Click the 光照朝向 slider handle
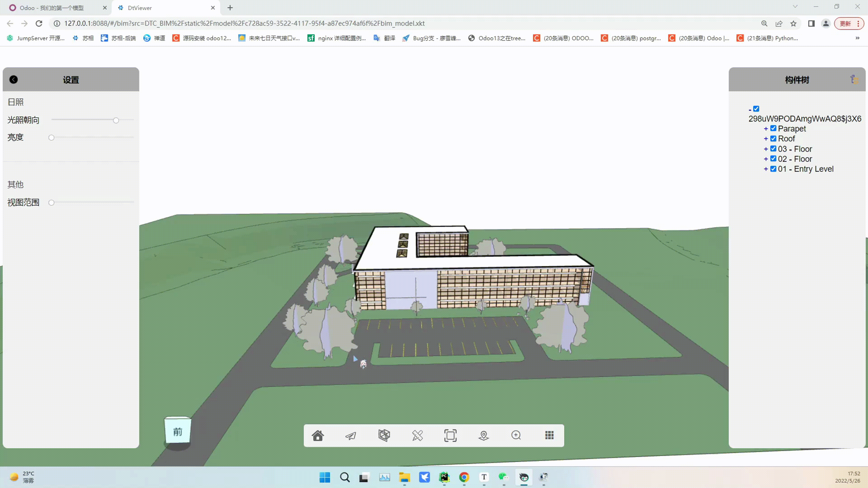The width and height of the screenshot is (868, 488). tap(116, 120)
